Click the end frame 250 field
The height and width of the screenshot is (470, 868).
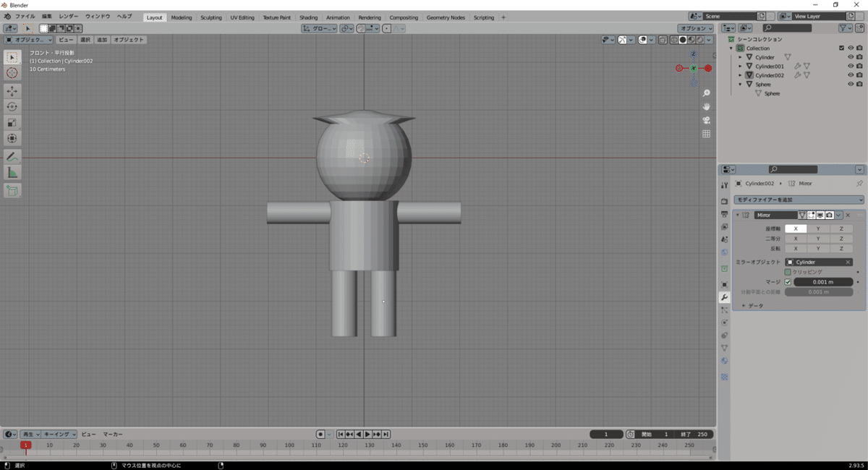coord(696,435)
